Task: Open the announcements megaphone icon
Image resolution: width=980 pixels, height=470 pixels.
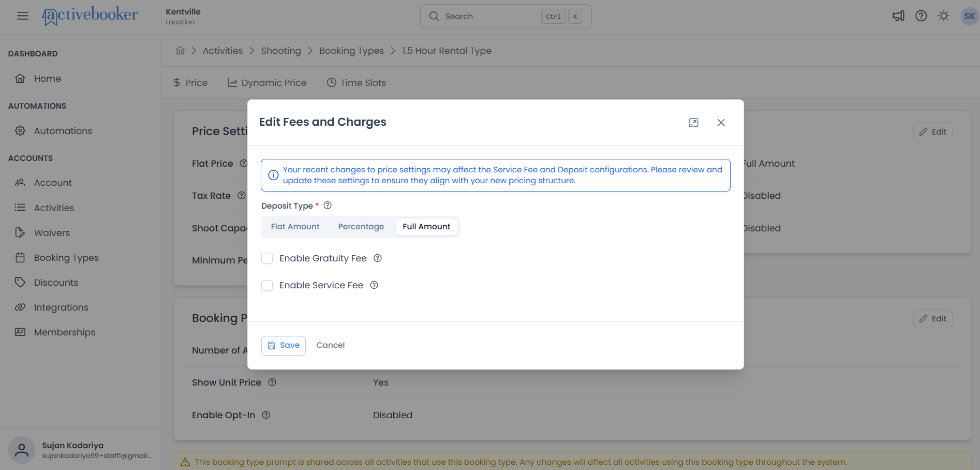Action: (898, 16)
